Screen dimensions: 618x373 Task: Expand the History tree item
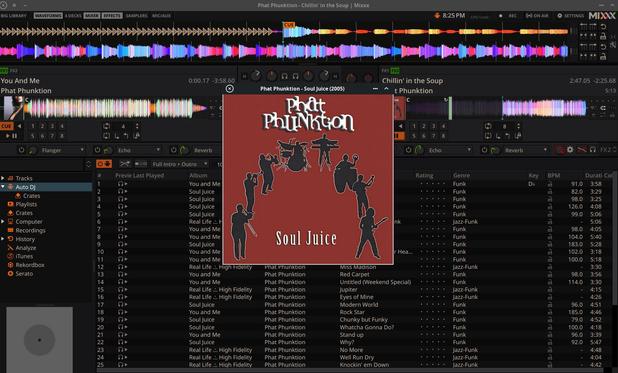click(x=3, y=239)
